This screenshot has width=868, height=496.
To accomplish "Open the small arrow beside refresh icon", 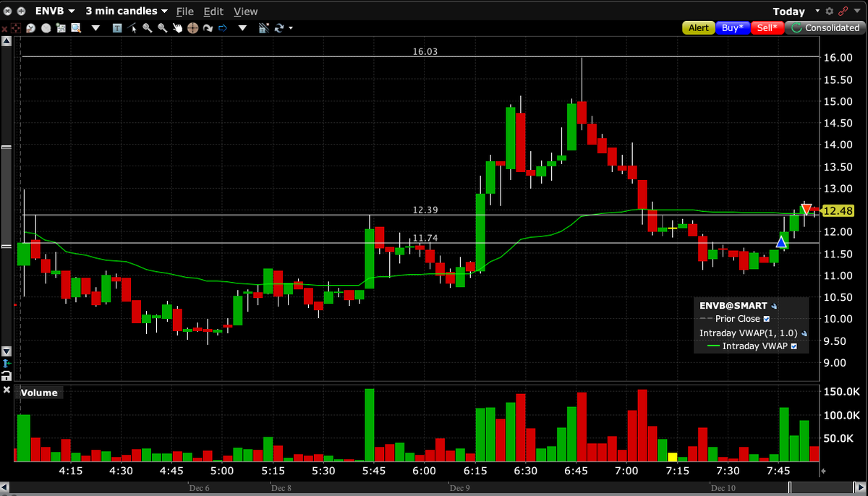I will point(291,28).
